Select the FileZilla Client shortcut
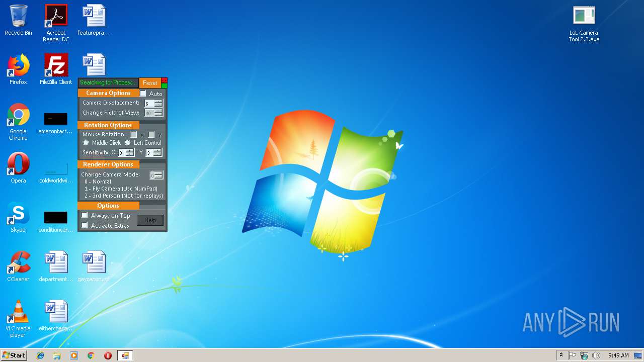Viewport: 644px width, 362px height. (x=56, y=69)
